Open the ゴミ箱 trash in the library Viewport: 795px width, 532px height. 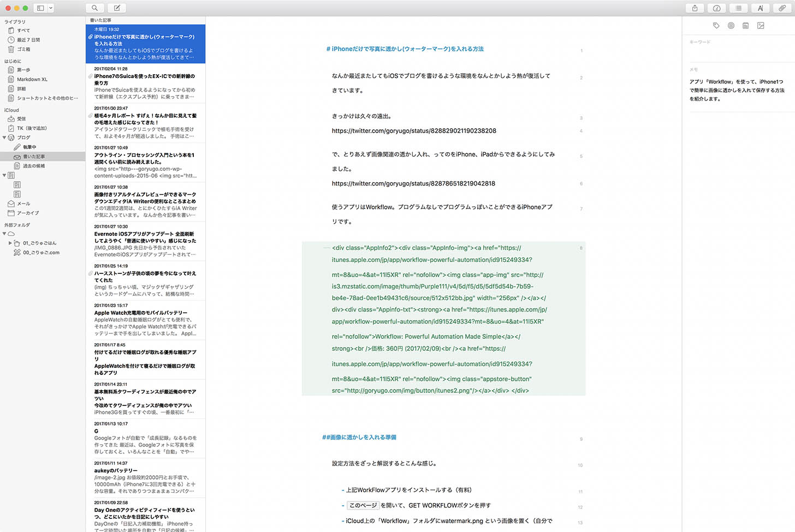click(23, 49)
